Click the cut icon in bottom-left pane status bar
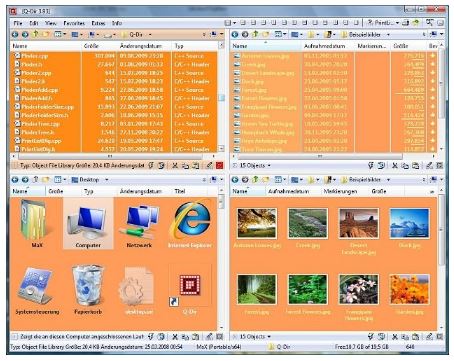 [x=175, y=337]
